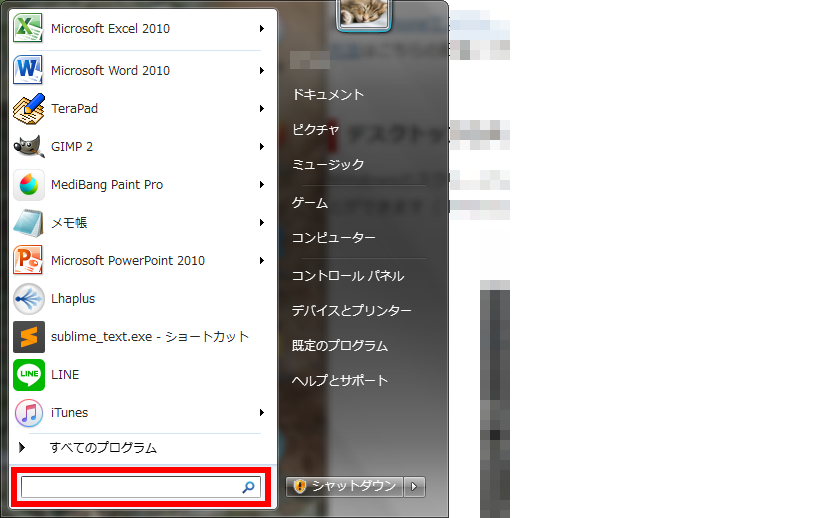Screen dimensions: 819x518
Task: Click the LINE label text
Action: (65, 375)
